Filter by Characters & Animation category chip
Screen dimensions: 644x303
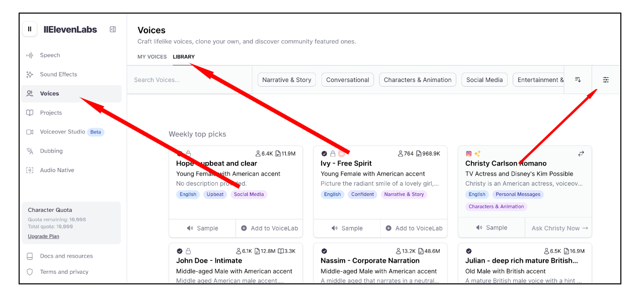pyautogui.click(x=418, y=80)
